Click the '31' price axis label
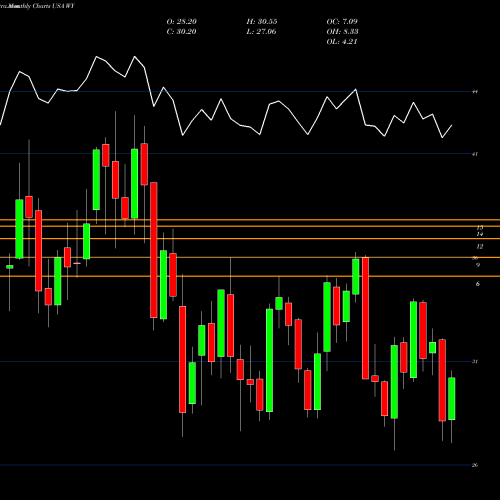The width and height of the screenshot is (500, 500). click(x=475, y=362)
